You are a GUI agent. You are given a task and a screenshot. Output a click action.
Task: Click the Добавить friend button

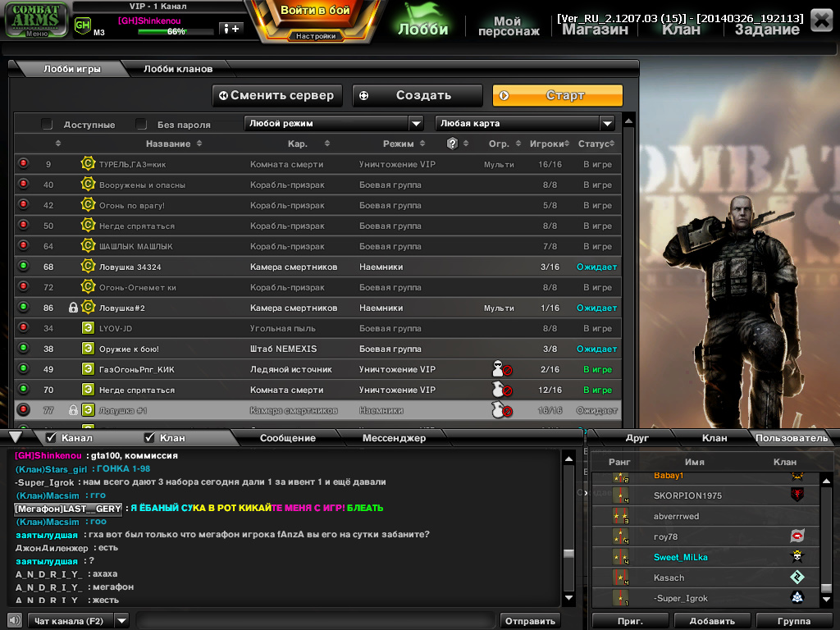[x=711, y=621]
